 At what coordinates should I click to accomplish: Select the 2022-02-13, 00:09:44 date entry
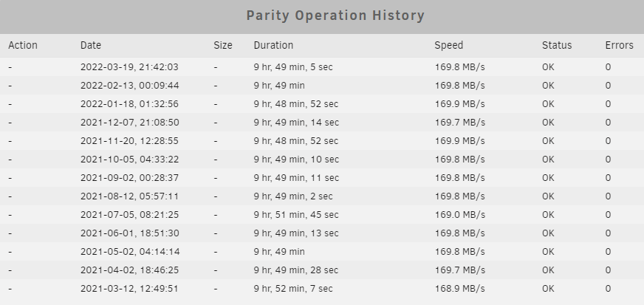[x=129, y=86]
